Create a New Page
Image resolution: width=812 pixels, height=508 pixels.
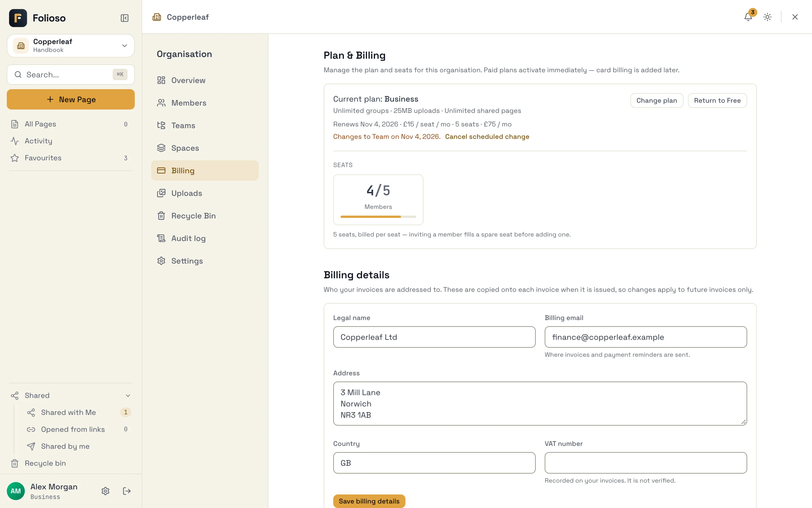click(71, 99)
